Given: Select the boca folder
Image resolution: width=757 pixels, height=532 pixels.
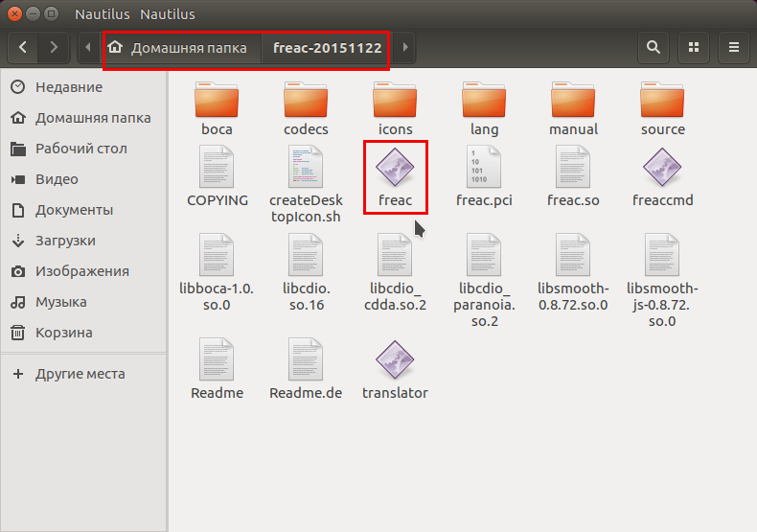Looking at the screenshot, I should (217, 108).
